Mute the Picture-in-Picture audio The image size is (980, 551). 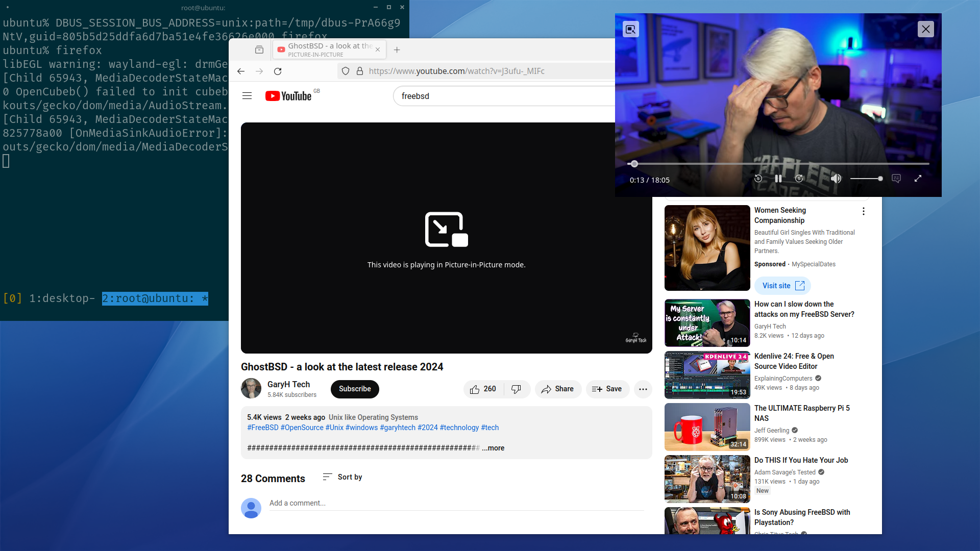[x=836, y=179]
